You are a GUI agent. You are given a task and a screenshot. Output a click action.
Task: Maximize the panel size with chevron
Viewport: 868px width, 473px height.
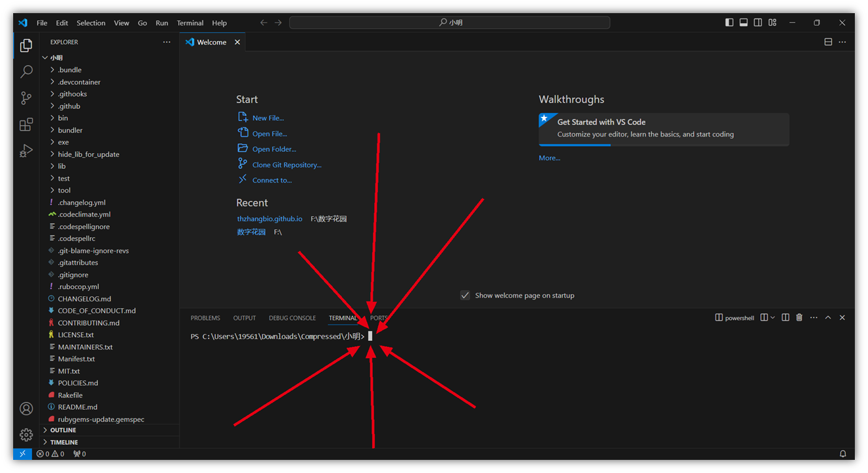click(828, 317)
